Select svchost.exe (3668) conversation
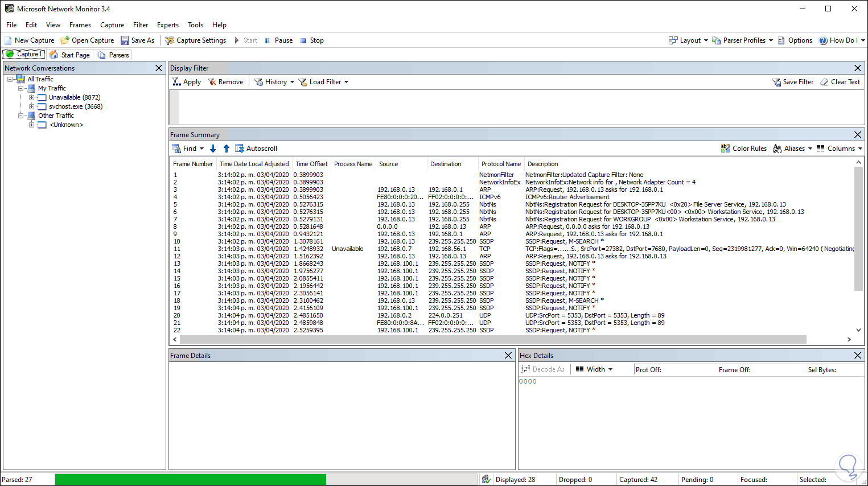Image resolution: width=868 pixels, height=486 pixels. point(76,106)
